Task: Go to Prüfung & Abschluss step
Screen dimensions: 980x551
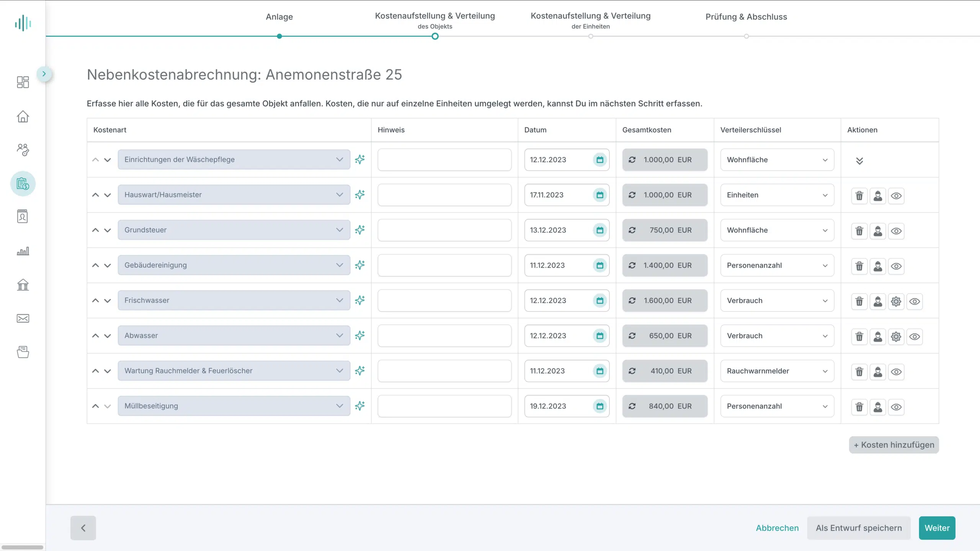Action: click(746, 17)
